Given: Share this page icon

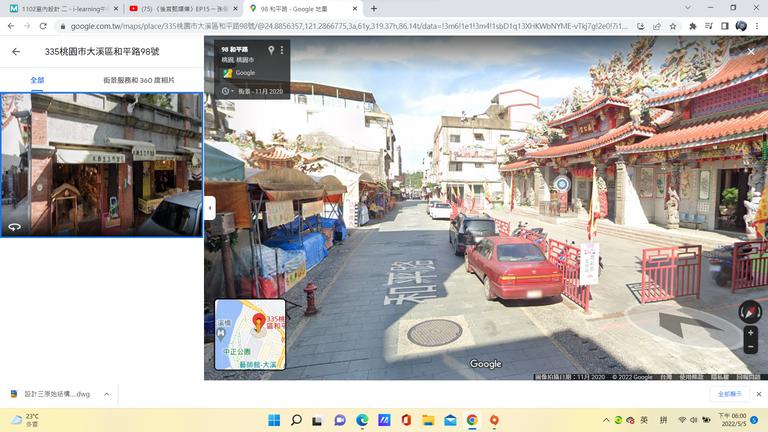Looking at the screenshot, I should (657, 26).
